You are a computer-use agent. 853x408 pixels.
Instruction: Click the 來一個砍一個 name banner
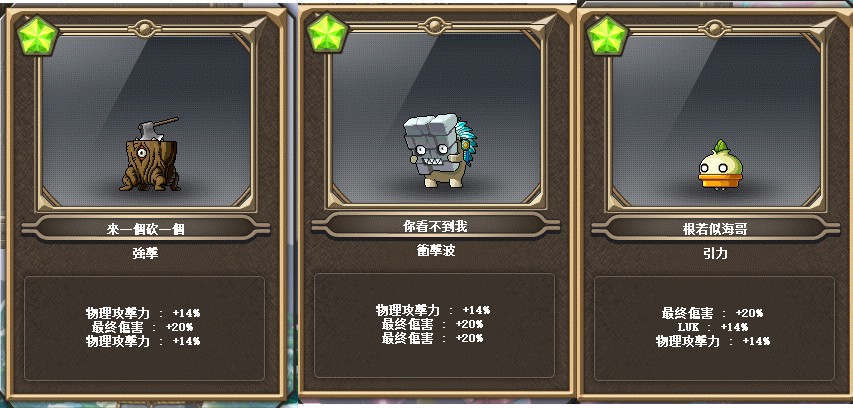[146, 228]
